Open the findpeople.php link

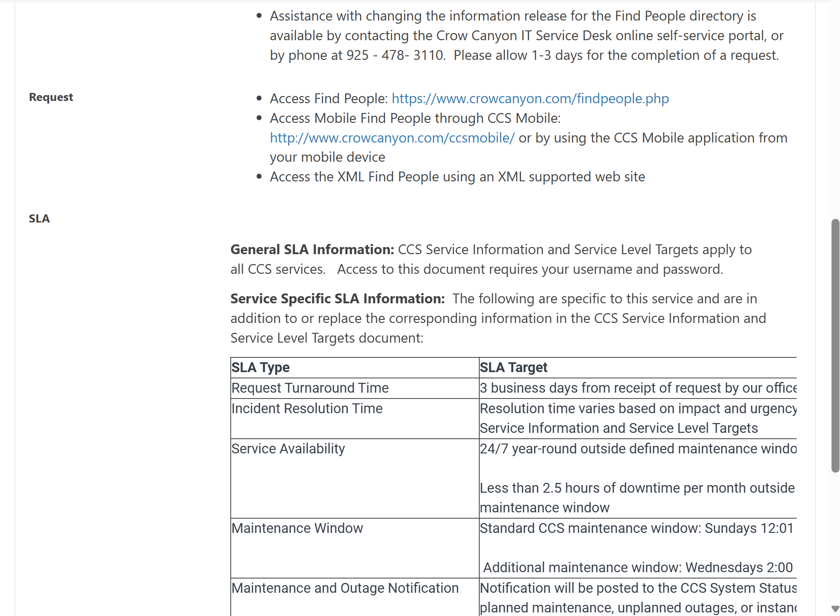coord(530,98)
